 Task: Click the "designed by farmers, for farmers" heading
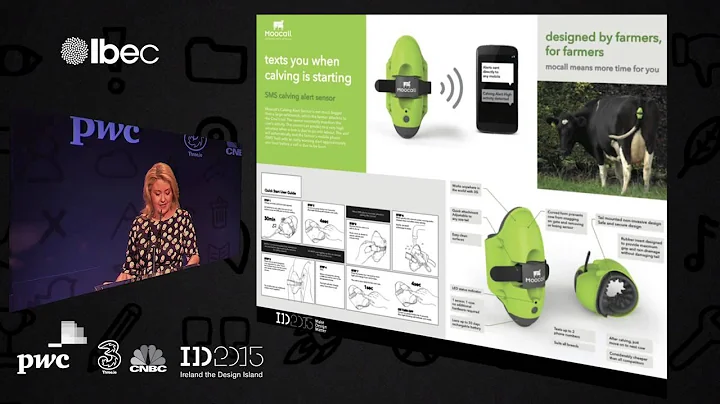pyautogui.click(x=603, y=44)
